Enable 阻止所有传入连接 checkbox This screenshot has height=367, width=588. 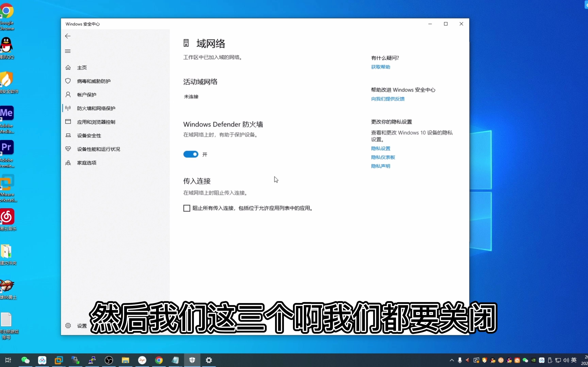pyautogui.click(x=187, y=208)
